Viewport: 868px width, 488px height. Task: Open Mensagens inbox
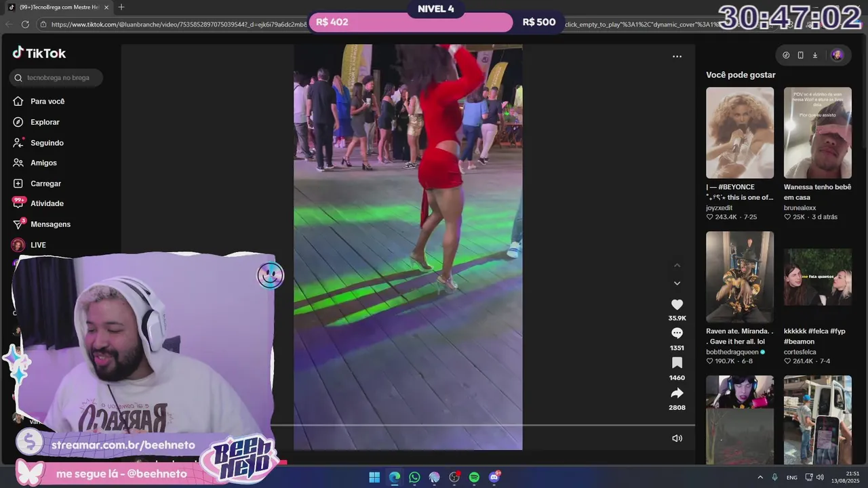41,224
